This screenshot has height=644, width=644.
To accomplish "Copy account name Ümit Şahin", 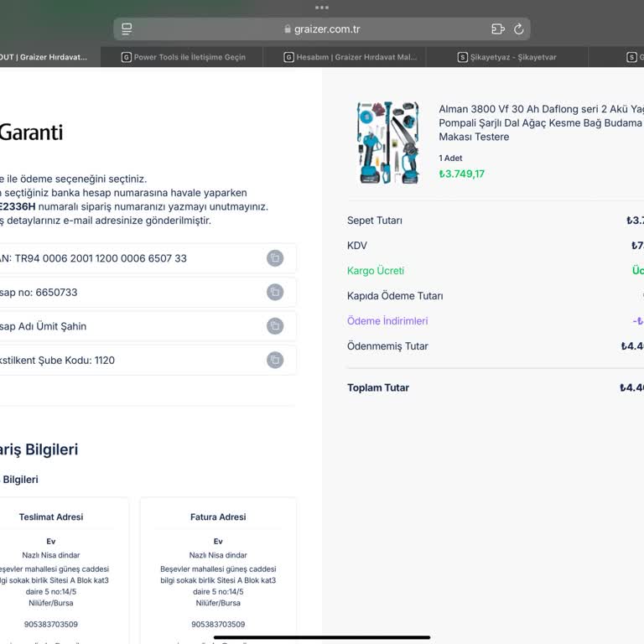I will [274, 326].
